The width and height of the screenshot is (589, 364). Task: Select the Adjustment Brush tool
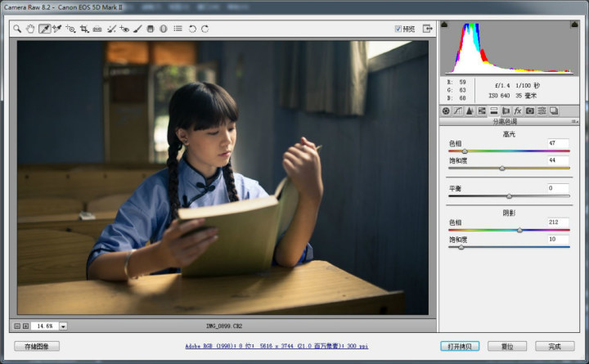(x=137, y=29)
